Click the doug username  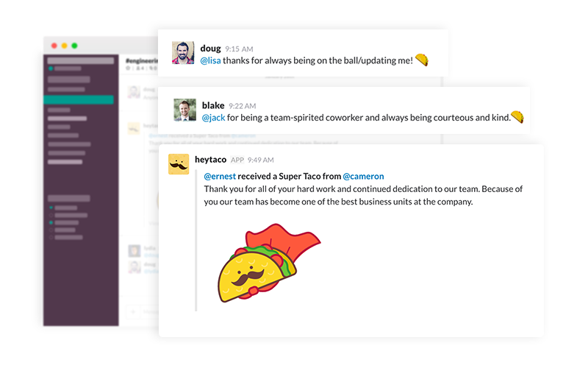pyautogui.click(x=210, y=48)
